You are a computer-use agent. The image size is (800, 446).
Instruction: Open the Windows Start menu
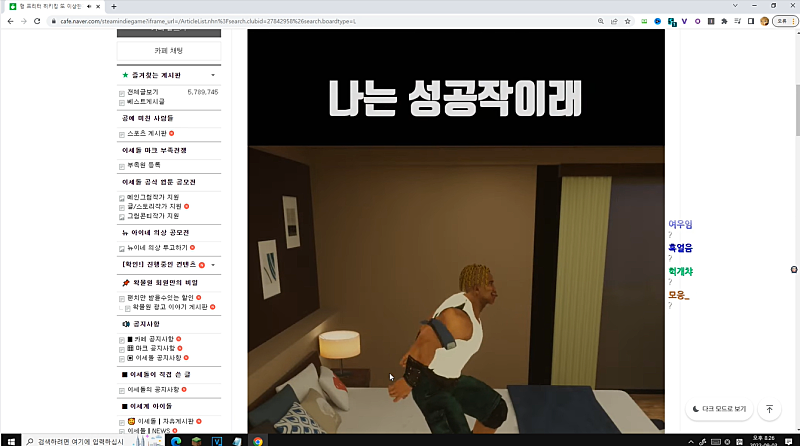coord(11,441)
